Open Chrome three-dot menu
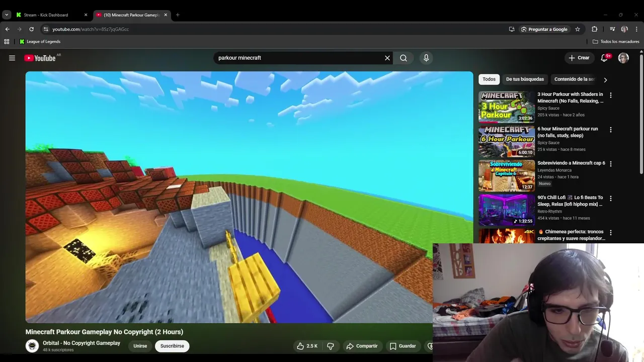 coord(637,29)
